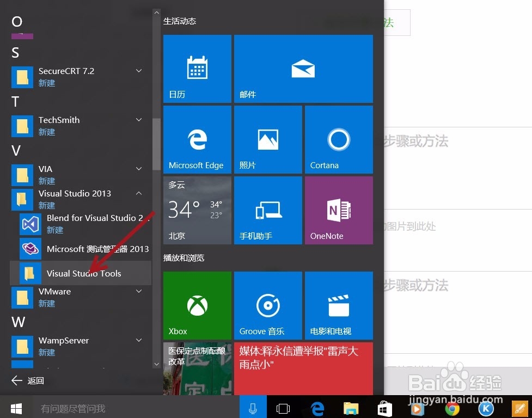
Task: Open Blend for Visual Studio 2013
Action: tap(81, 224)
